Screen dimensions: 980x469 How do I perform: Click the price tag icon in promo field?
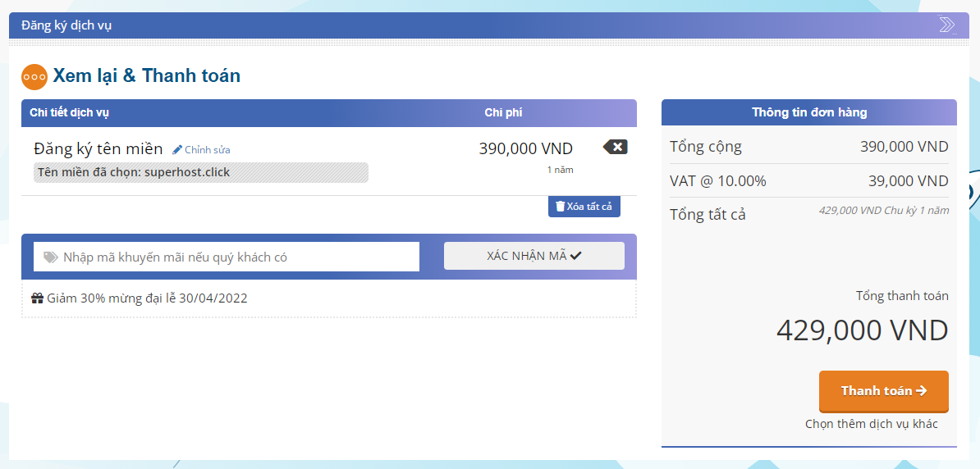pos(51,257)
